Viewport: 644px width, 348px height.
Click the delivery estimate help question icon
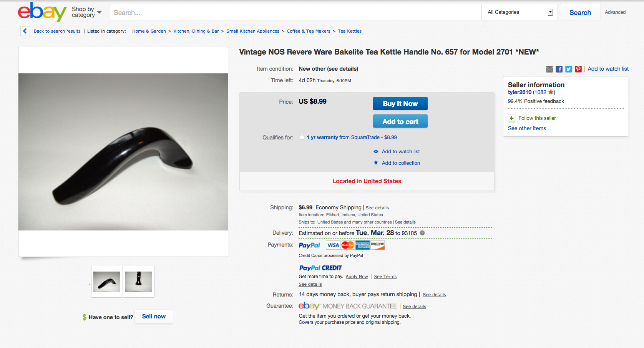tap(422, 233)
